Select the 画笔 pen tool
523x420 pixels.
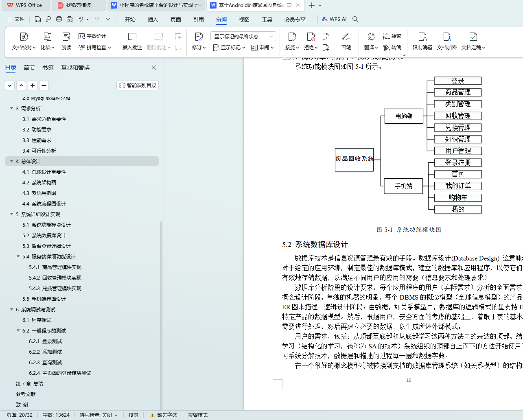click(346, 41)
